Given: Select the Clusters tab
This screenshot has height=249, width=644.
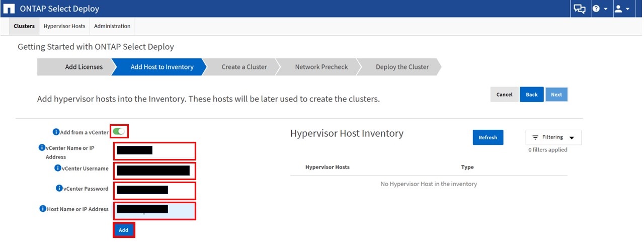Looking at the screenshot, I should [24, 26].
